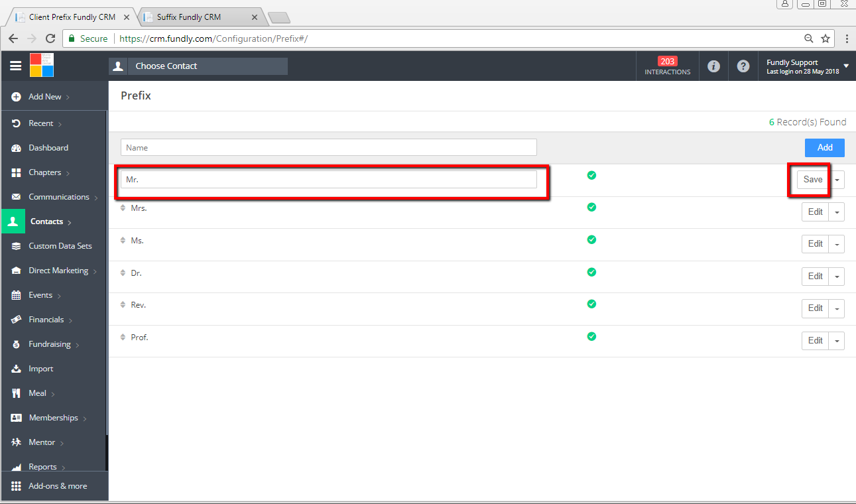
Task: Open the Fundly Support user dropdown
Action: (807, 66)
